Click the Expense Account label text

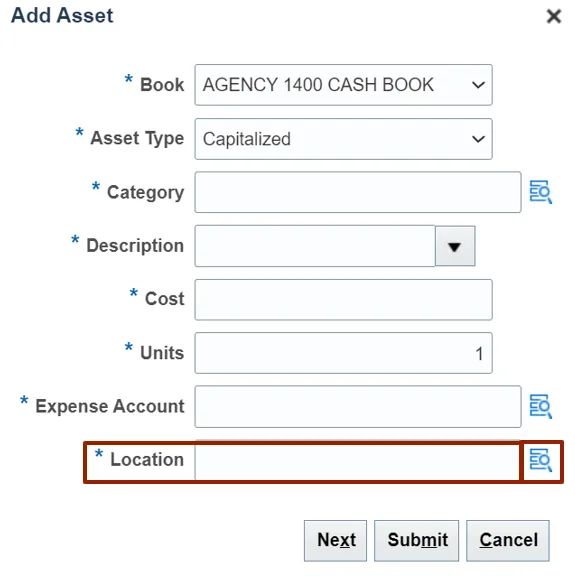(110, 406)
